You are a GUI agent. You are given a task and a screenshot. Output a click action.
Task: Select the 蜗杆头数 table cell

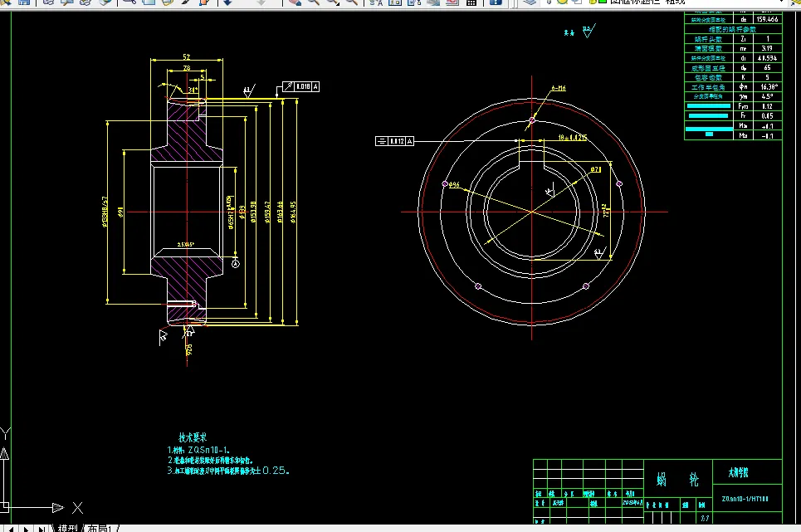pyautogui.click(x=709, y=39)
